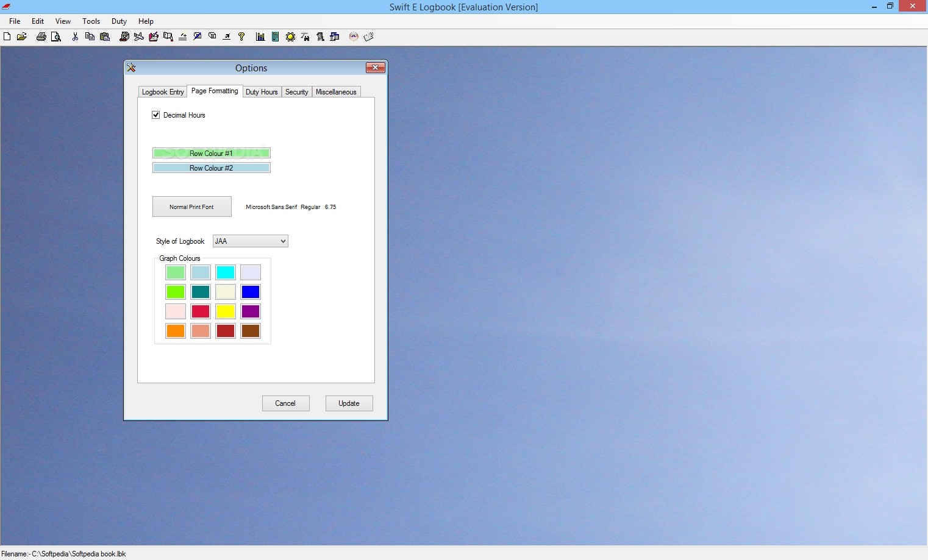
Task: Click the bar chart graph icon
Action: 260,37
